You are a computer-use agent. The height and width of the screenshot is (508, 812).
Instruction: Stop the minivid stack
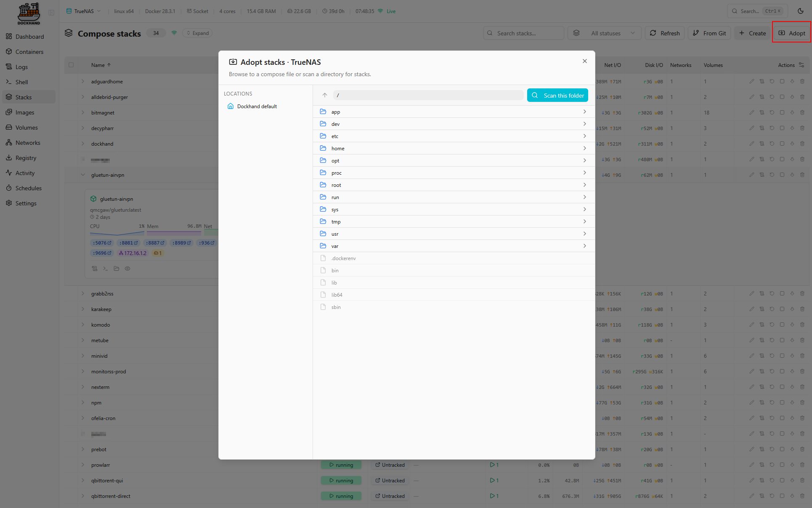782,356
